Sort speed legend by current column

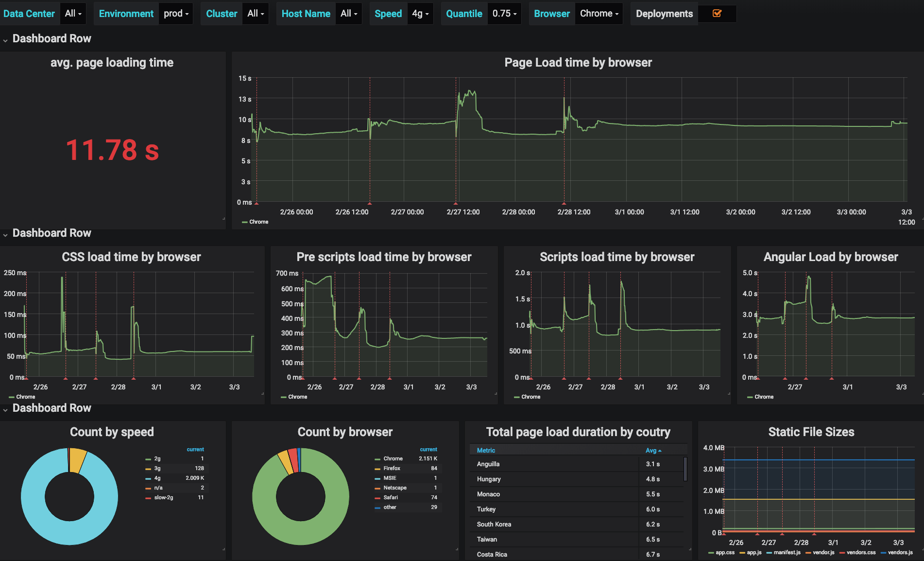point(195,449)
